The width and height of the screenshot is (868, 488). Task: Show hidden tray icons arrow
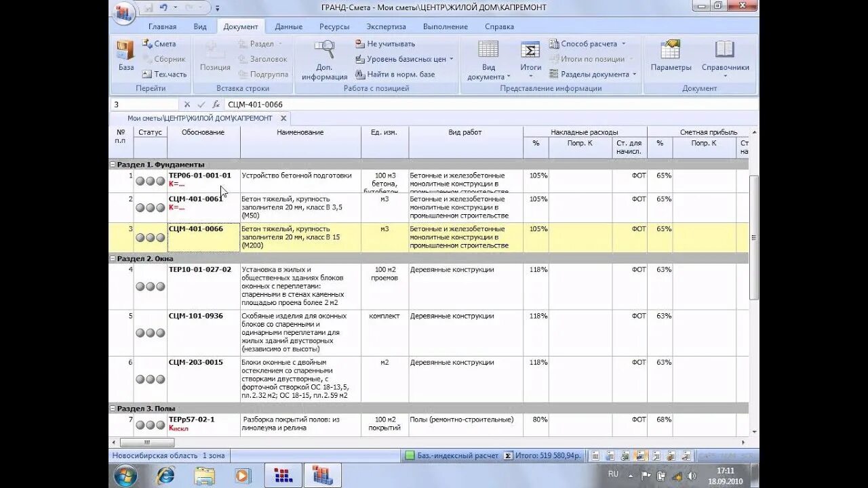(631, 475)
